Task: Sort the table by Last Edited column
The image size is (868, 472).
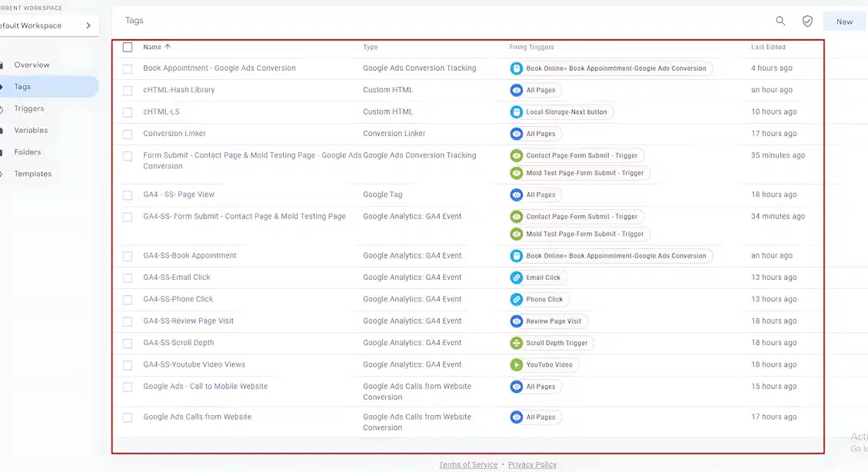Action: coord(767,47)
